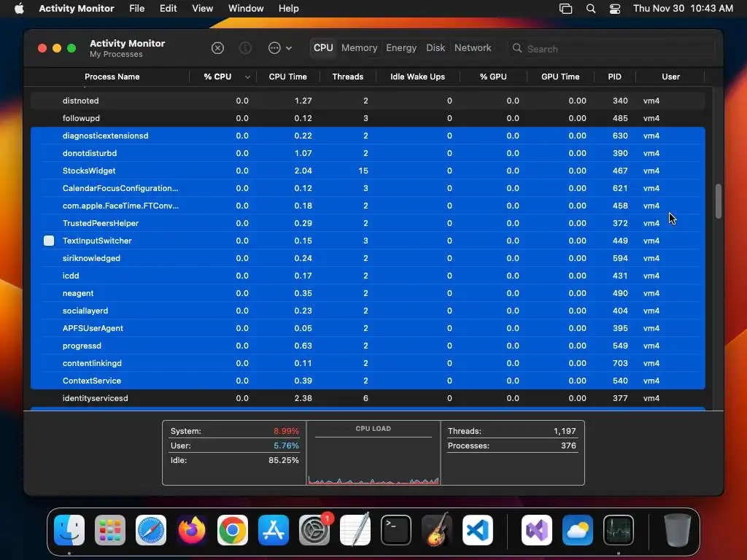This screenshot has height=560, width=747.
Task: Sort by Process Name column header
Action: point(112,77)
